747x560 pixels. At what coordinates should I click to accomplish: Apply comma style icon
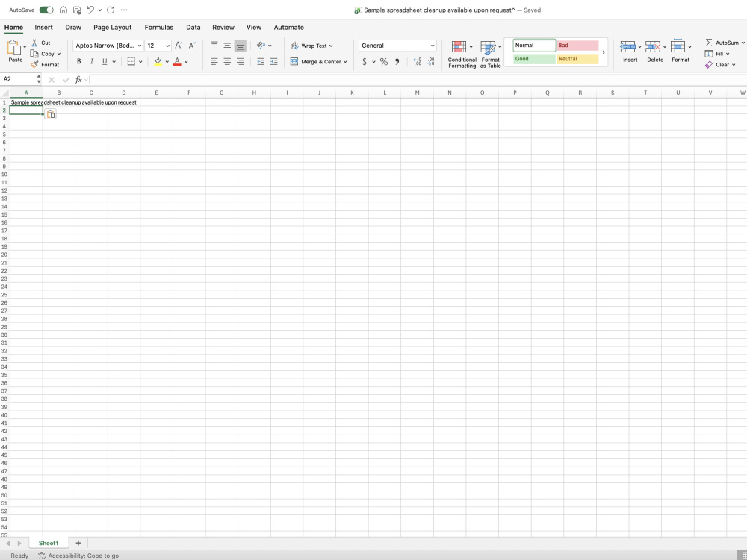click(x=397, y=61)
